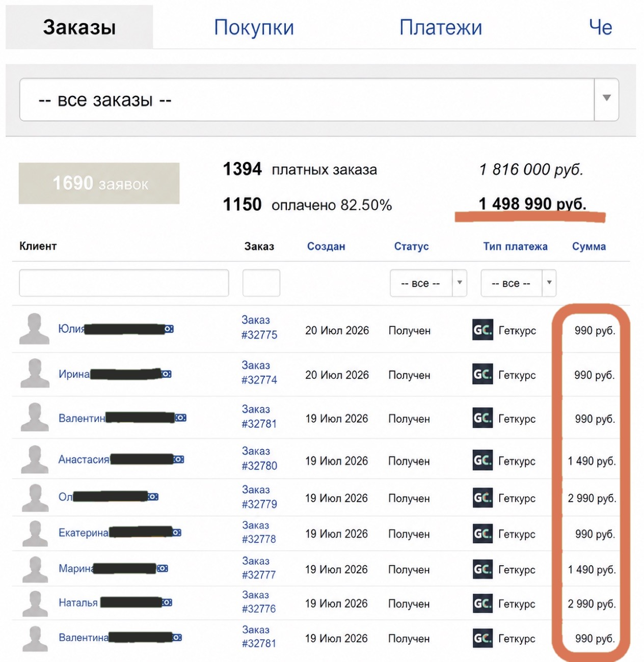Viewport: 644px width, 662px height.
Task: Sort the table by Статус column
Action: pyautogui.click(x=411, y=246)
